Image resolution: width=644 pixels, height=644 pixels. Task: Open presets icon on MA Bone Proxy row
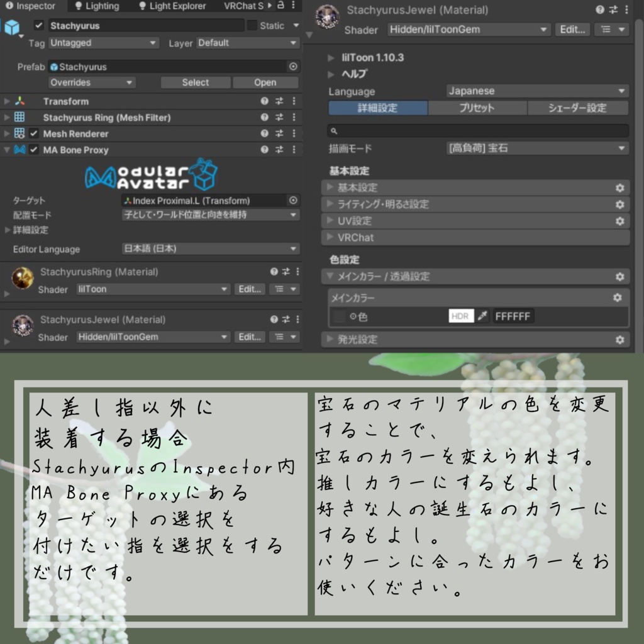pos(279,150)
